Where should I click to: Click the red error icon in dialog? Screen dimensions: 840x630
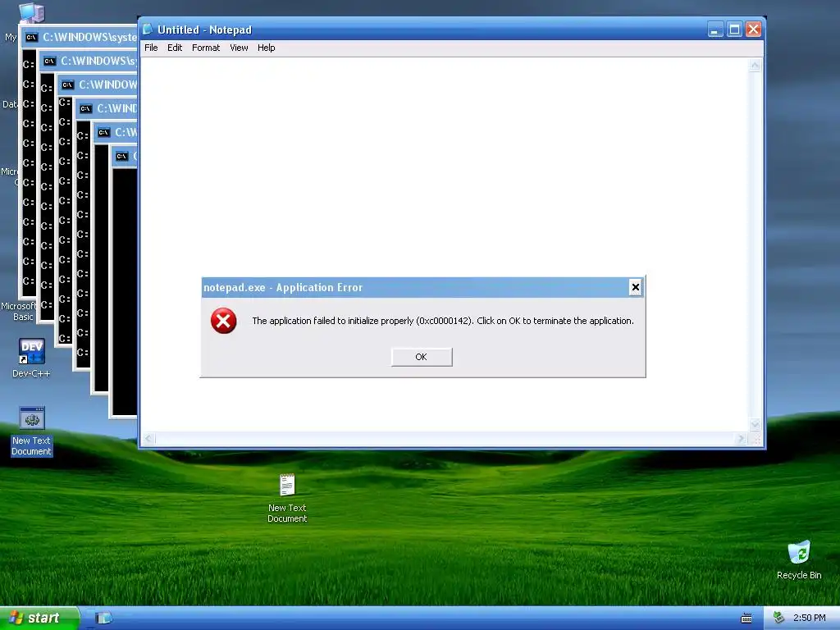pos(223,321)
